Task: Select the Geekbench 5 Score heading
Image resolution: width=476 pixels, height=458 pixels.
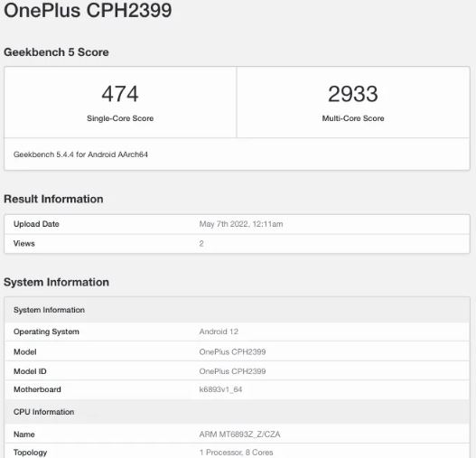Action: [56, 52]
